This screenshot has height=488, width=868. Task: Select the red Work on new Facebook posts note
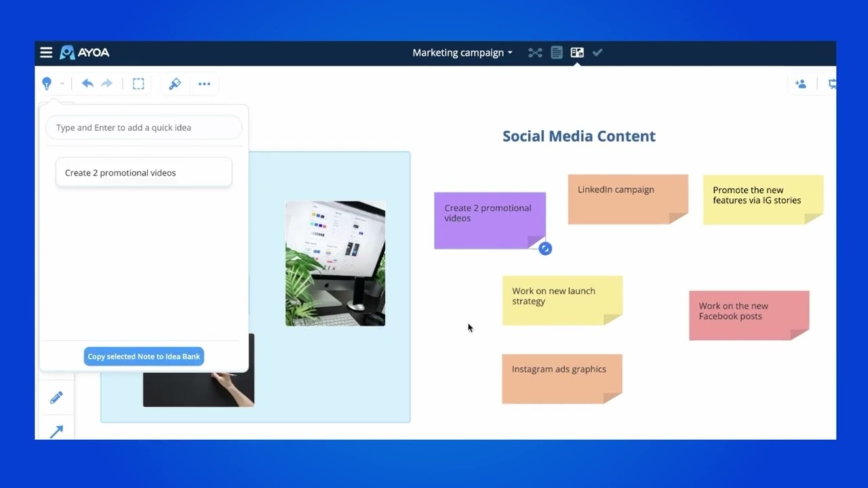click(749, 315)
